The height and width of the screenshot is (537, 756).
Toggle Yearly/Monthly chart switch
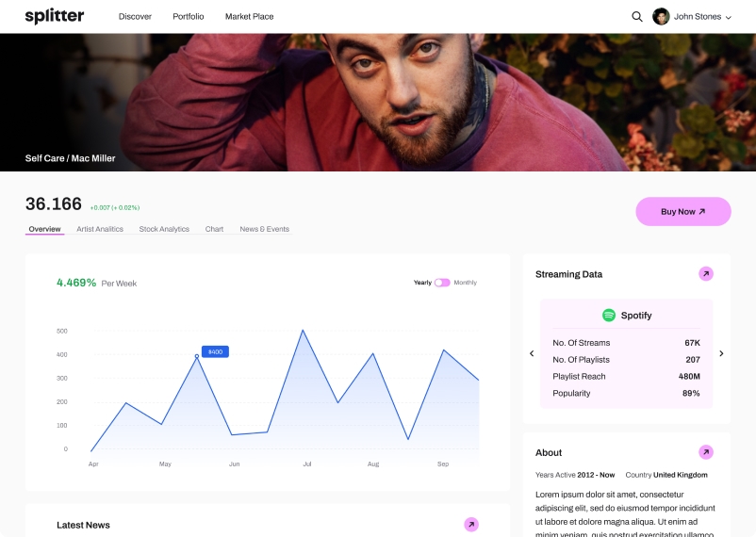(442, 283)
